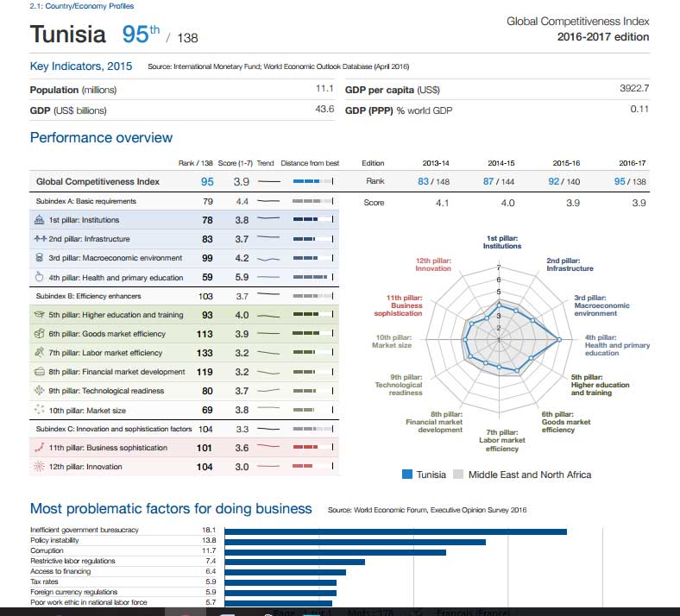Click the 2013-14 score '4.1'

click(443, 203)
